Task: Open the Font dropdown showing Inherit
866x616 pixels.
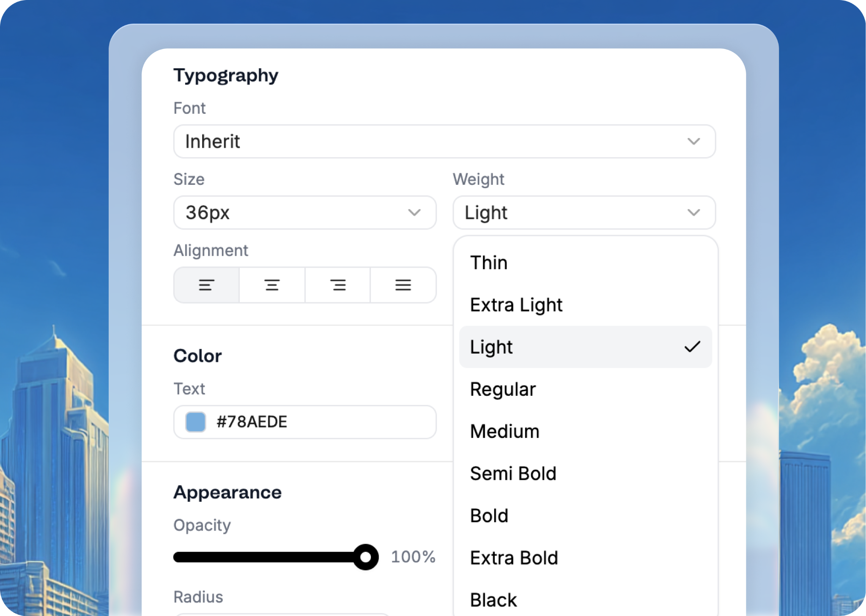Action: tap(444, 142)
